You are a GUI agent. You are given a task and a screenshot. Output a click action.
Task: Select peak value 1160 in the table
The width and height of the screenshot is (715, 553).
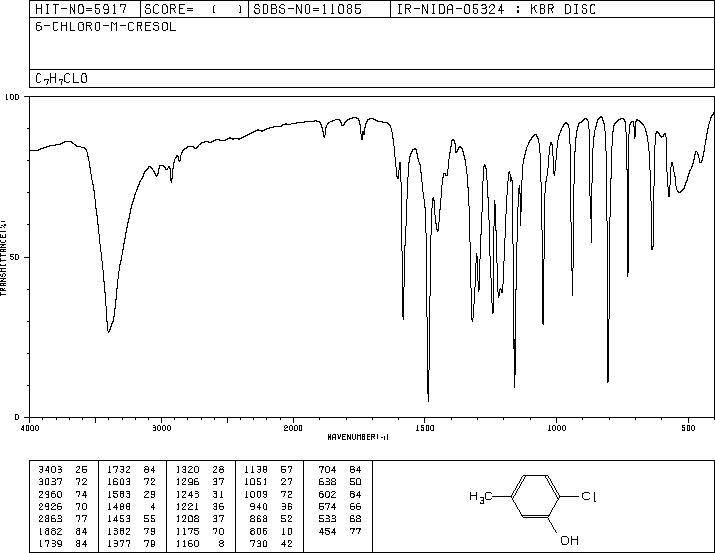coord(187,544)
